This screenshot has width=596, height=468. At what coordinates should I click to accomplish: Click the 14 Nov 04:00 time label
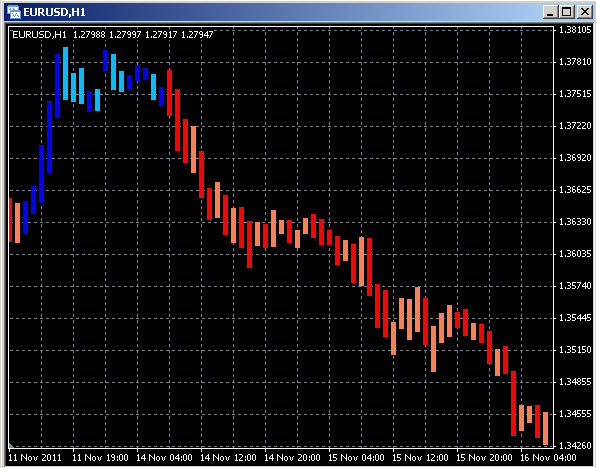point(164,457)
